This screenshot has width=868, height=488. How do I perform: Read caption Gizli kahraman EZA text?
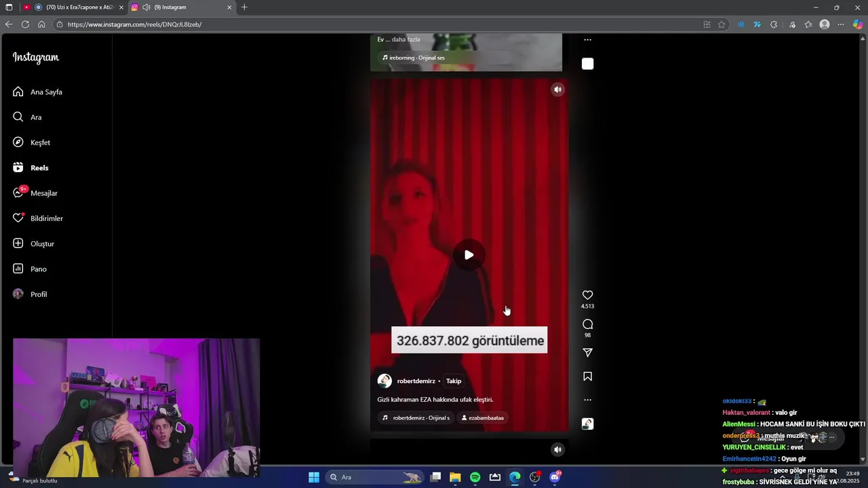click(x=435, y=399)
